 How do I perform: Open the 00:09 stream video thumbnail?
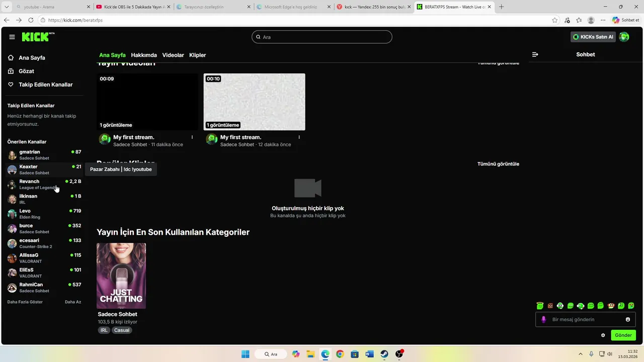147,102
